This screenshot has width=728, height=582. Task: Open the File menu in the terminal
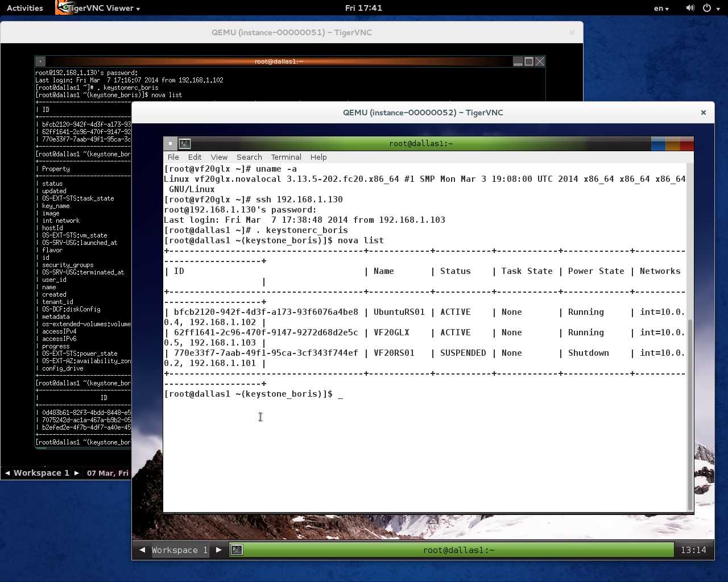click(173, 157)
